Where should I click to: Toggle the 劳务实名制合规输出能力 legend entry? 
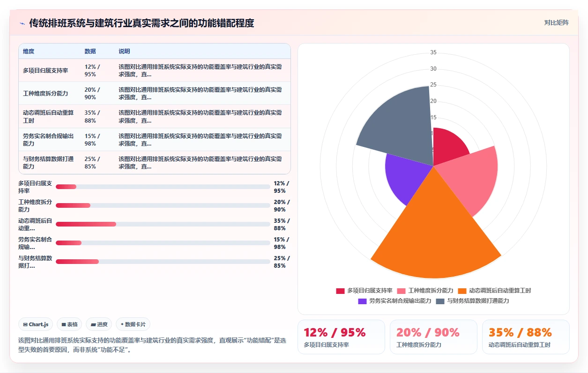pos(394,301)
